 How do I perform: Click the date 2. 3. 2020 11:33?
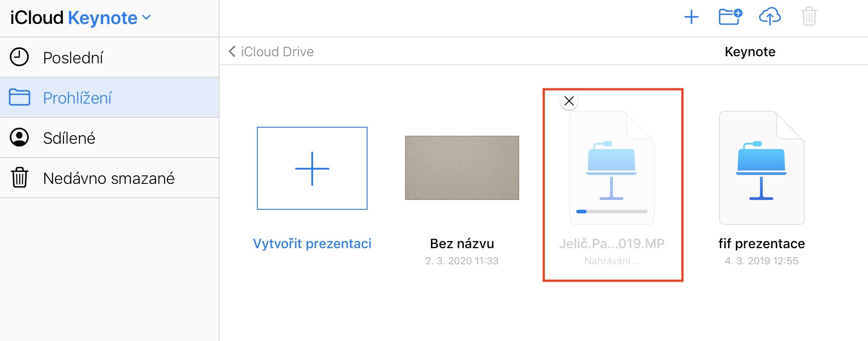(462, 261)
